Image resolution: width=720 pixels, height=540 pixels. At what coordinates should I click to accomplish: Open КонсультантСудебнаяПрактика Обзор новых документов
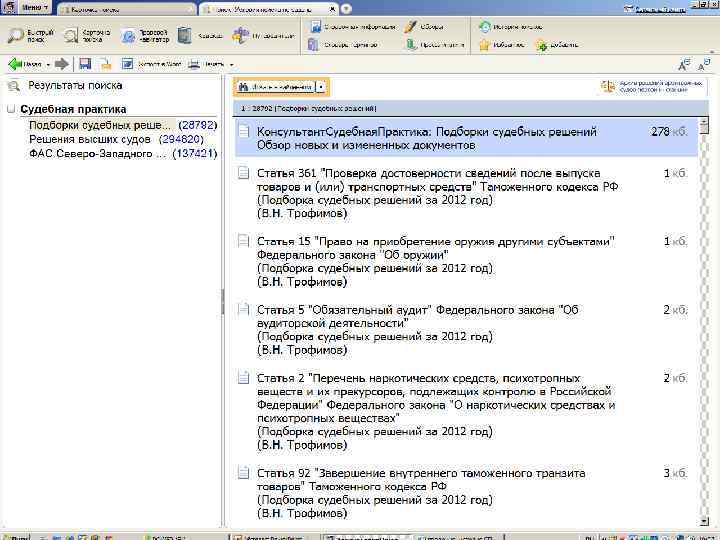pos(466,138)
